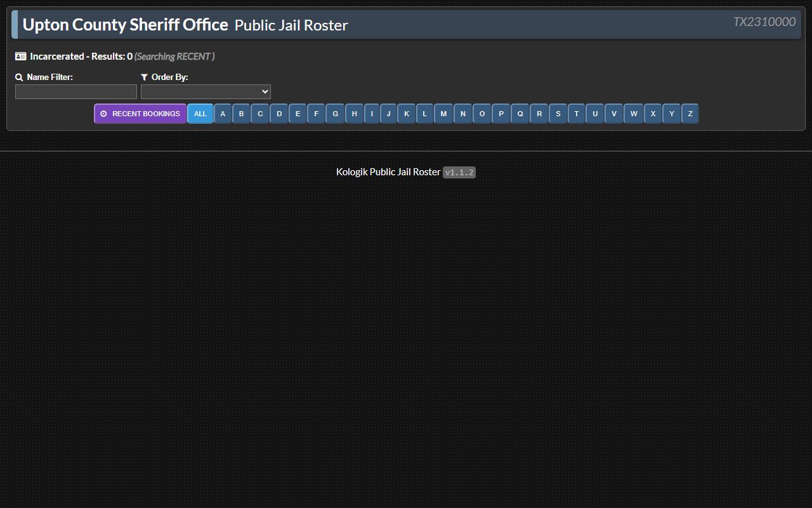Image resolution: width=812 pixels, height=508 pixels.
Task: Open the Order By dropdown
Action: coord(206,92)
